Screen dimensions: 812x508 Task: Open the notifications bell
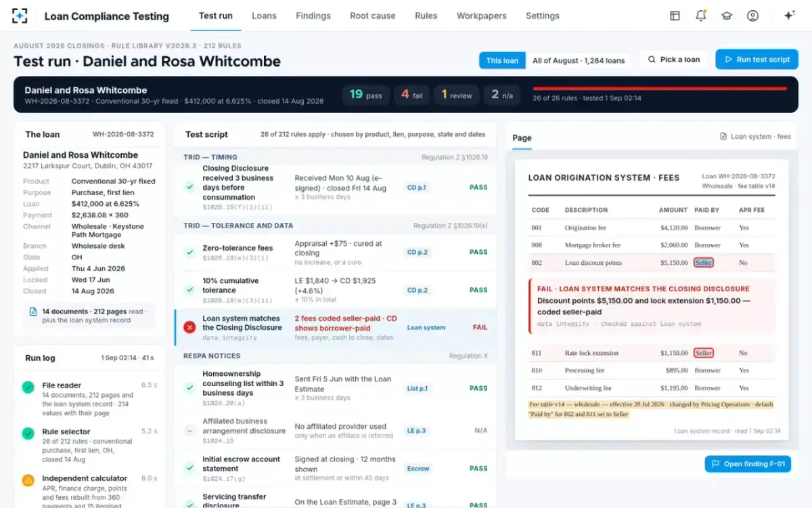pyautogui.click(x=701, y=16)
